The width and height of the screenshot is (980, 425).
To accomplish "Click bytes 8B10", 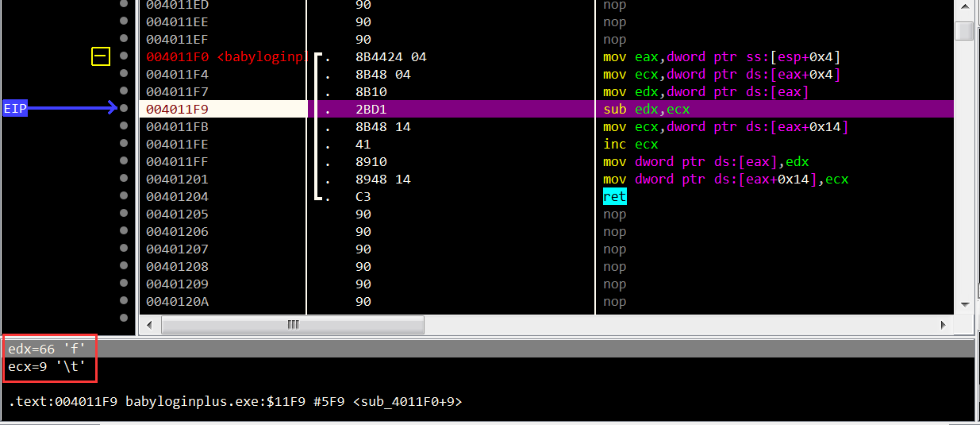I will (371, 92).
